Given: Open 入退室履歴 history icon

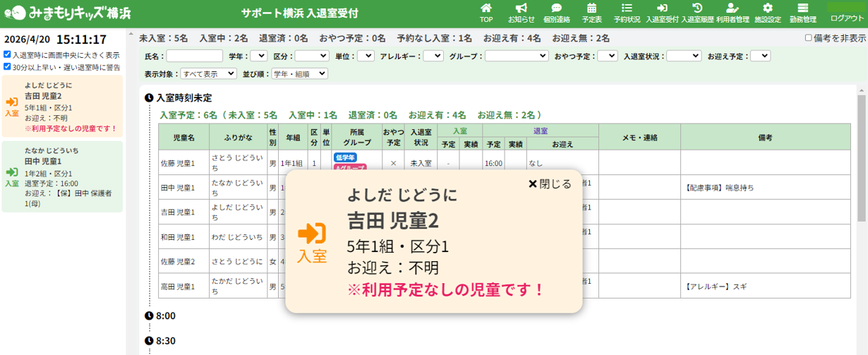Looking at the screenshot, I should [x=697, y=13].
